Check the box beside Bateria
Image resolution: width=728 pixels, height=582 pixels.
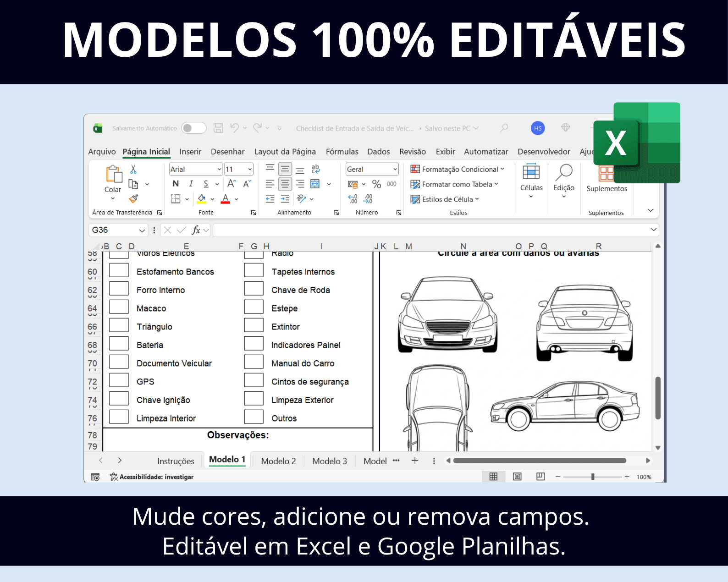point(119,344)
